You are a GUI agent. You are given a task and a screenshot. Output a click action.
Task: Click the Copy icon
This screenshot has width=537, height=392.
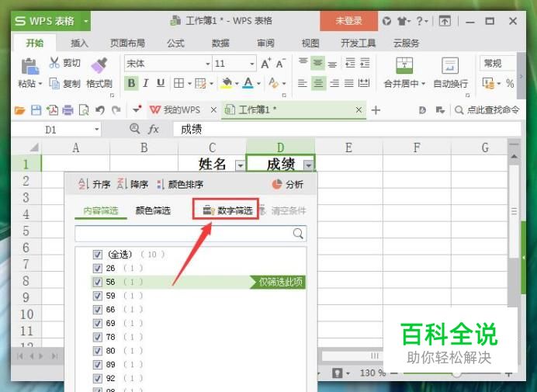click(x=54, y=83)
